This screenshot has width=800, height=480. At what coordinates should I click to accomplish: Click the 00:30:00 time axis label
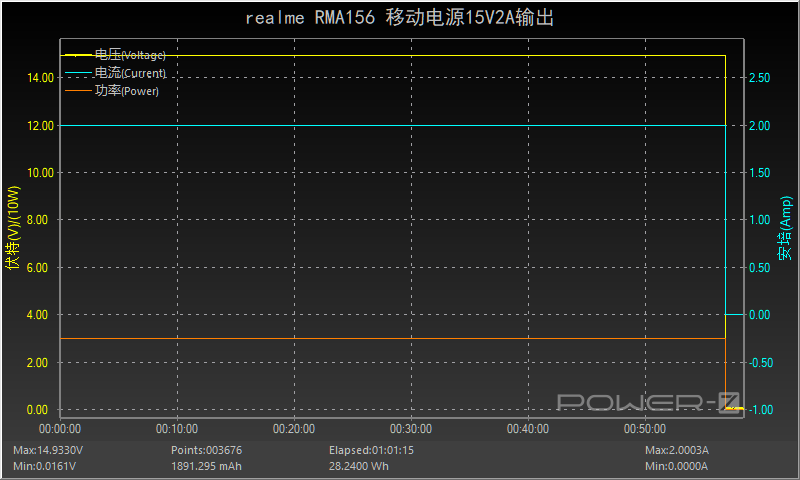(x=411, y=428)
